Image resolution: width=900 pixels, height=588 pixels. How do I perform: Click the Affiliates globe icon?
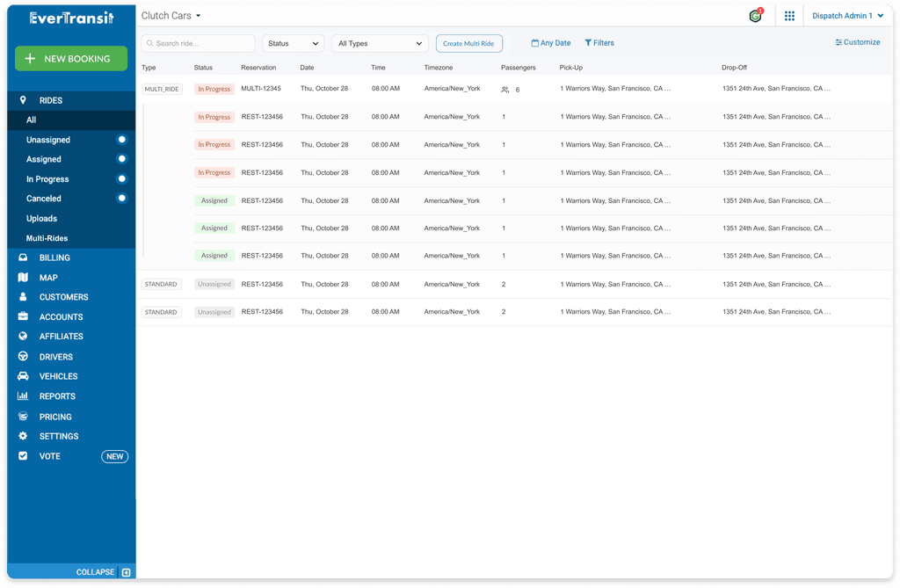[23, 336]
